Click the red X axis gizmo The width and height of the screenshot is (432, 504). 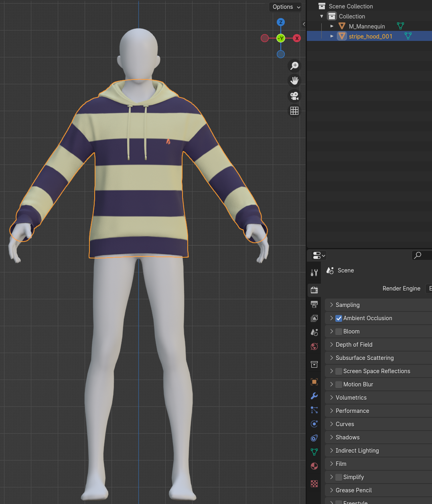point(297,38)
